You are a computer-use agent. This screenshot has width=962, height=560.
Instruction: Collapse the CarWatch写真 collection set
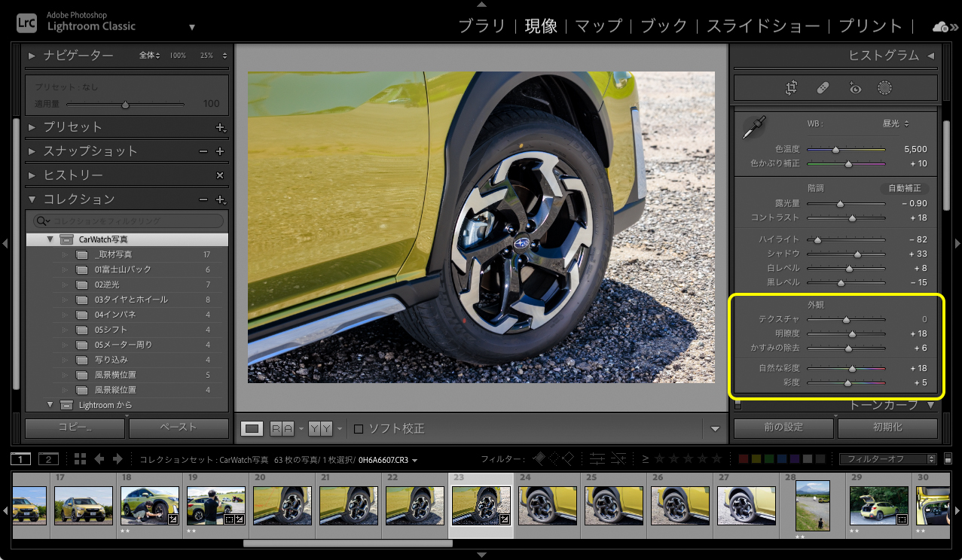(50, 239)
